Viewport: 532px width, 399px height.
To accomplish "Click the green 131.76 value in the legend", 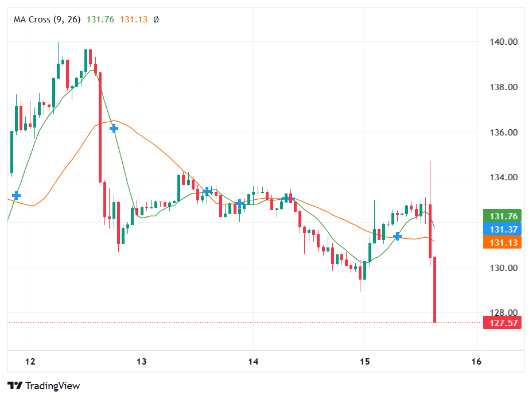I will pyautogui.click(x=100, y=20).
